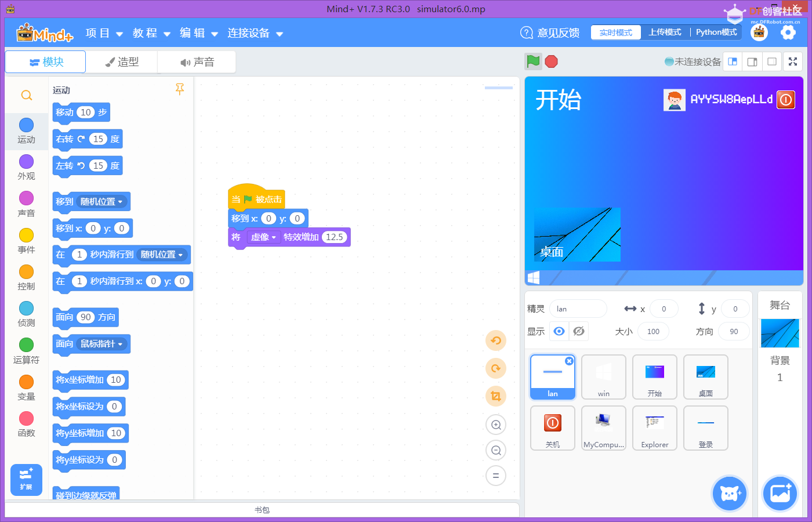This screenshot has width=812, height=522.
Task: Stop the program with the red stop button
Action: [x=551, y=61]
